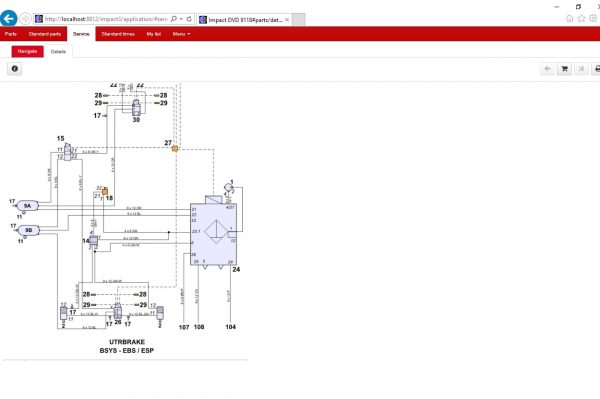The width and height of the screenshot is (600, 399).
Task: Click the localhost address bar field
Action: pos(106,19)
